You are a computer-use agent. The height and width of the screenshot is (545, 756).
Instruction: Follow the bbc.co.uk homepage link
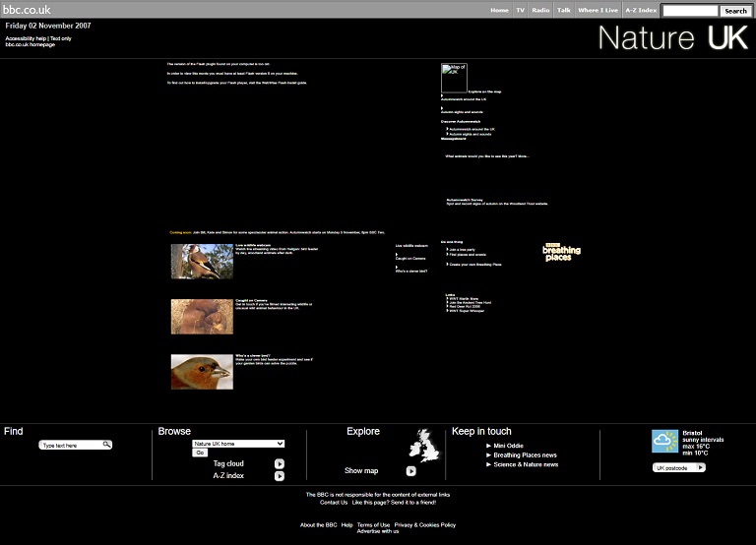point(30,45)
